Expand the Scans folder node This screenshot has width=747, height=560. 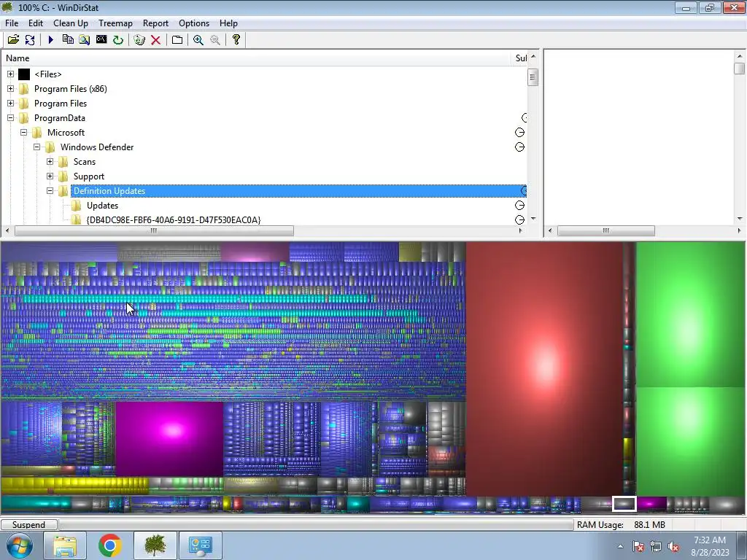(50, 162)
